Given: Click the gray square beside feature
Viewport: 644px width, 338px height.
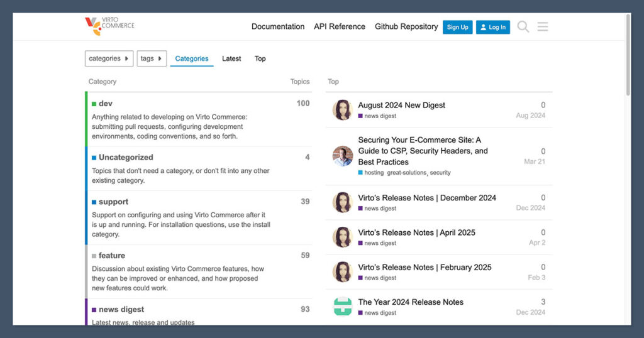Looking at the screenshot, I should [x=94, y=256].
